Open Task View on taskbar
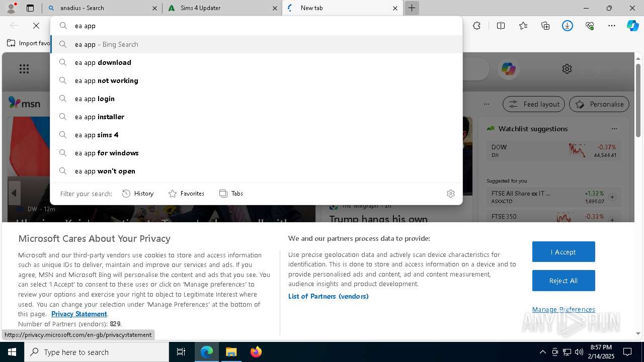 pos(181,352)
